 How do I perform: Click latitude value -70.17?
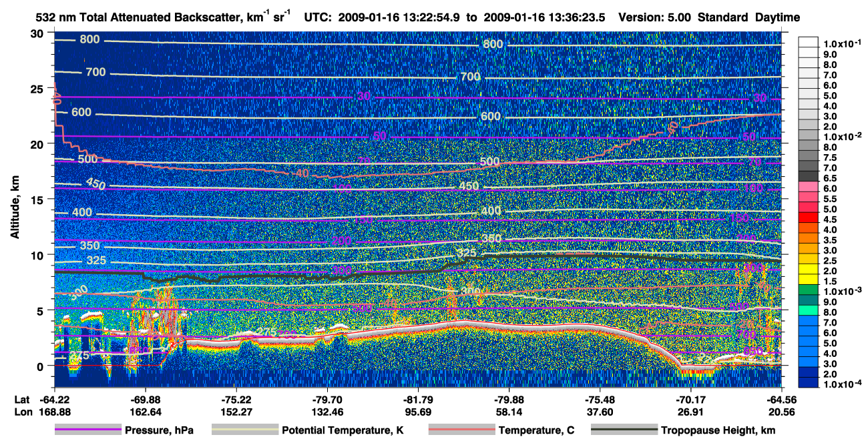tap(691, 400)
